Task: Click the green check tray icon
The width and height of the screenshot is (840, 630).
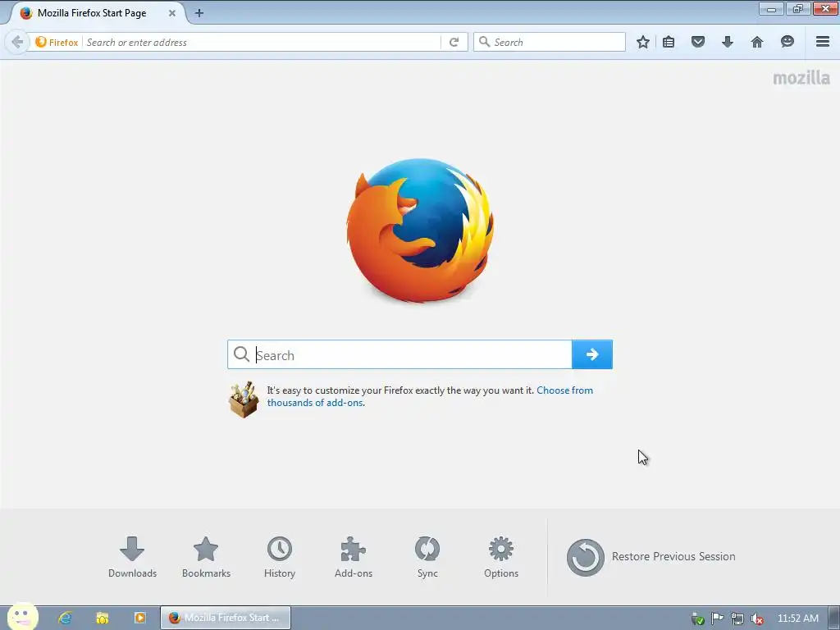Action: (697, 619)
